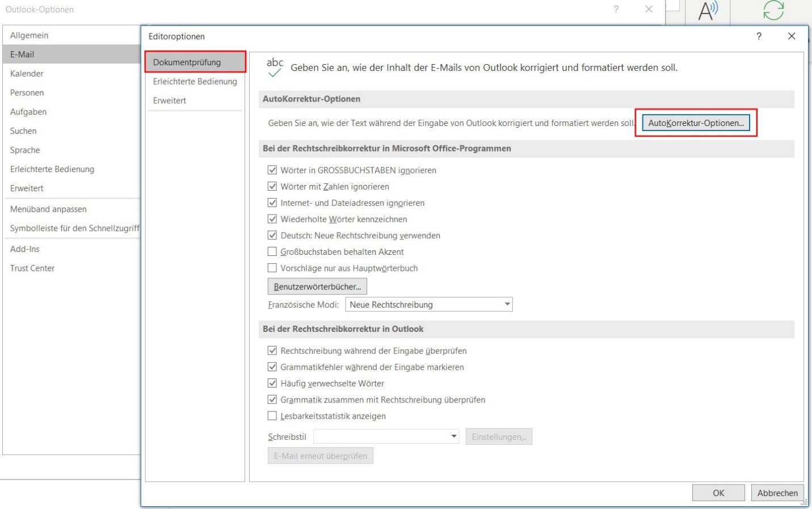812x509 pixels.
Task: Open Kalender options category
Action: [71, 73]
